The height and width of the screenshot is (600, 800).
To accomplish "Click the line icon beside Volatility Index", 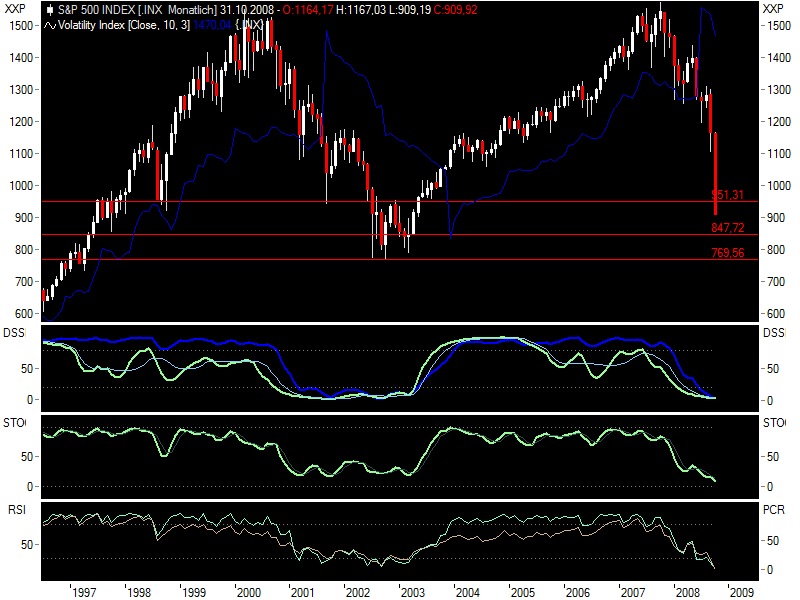I will tap(50, 26).
